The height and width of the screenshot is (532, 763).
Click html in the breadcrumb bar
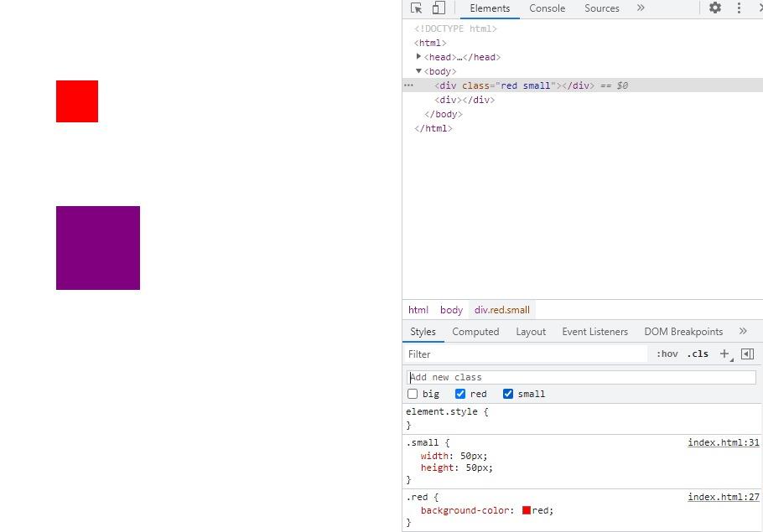(418, 310)
